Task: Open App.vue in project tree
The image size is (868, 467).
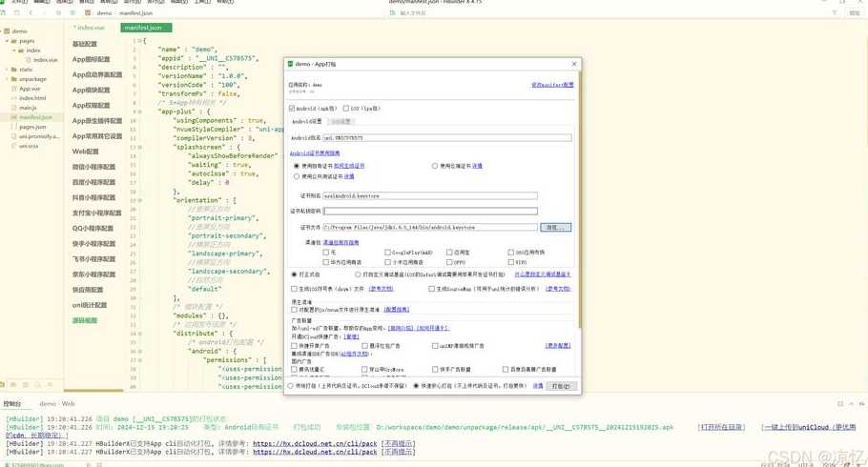Action: coord(30,89)
